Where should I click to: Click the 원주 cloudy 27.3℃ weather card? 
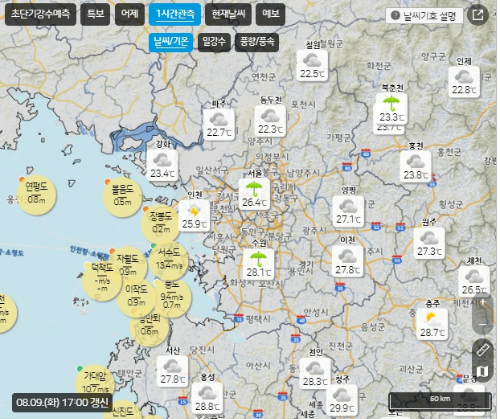coord(429,243)
